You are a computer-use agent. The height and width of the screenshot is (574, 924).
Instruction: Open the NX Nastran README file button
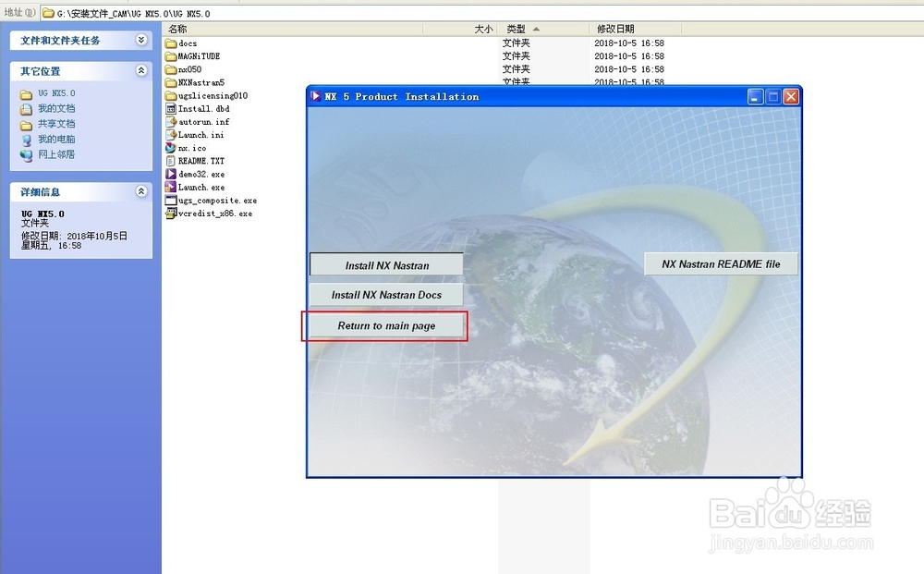tap(721, 264)
